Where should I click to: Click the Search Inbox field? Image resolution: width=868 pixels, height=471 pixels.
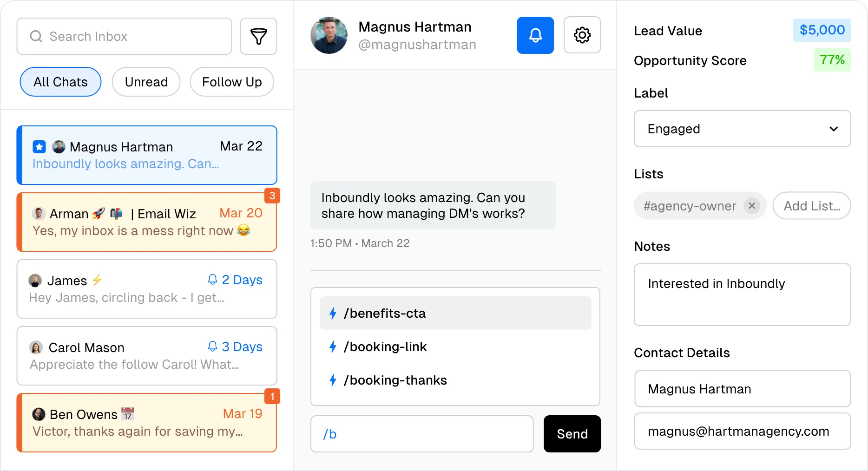click(124, 36)
